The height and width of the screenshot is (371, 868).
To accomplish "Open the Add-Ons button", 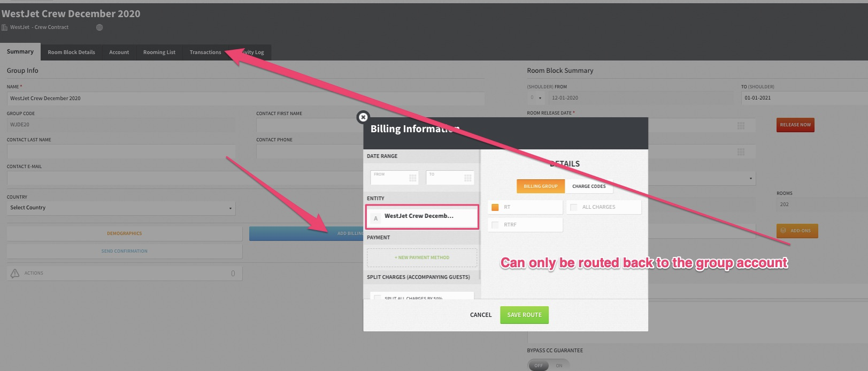I will click(797, 231).
